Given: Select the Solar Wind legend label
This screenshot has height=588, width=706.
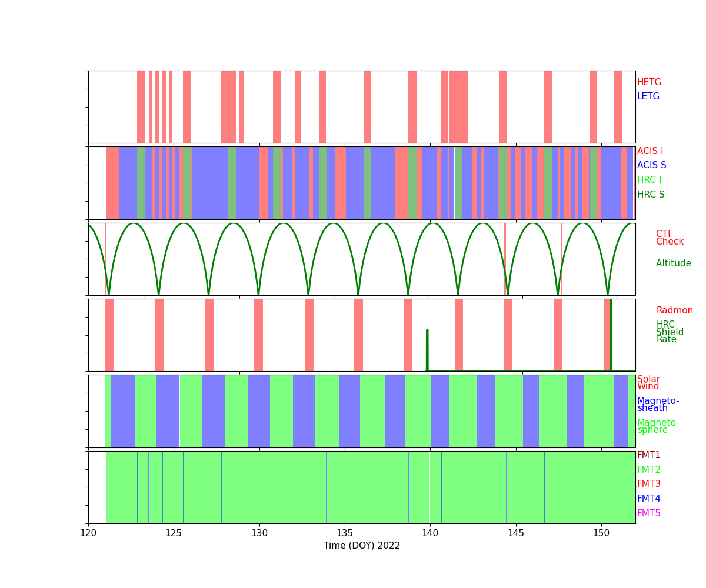Looking at the screenshot, I should pos(648,383).
